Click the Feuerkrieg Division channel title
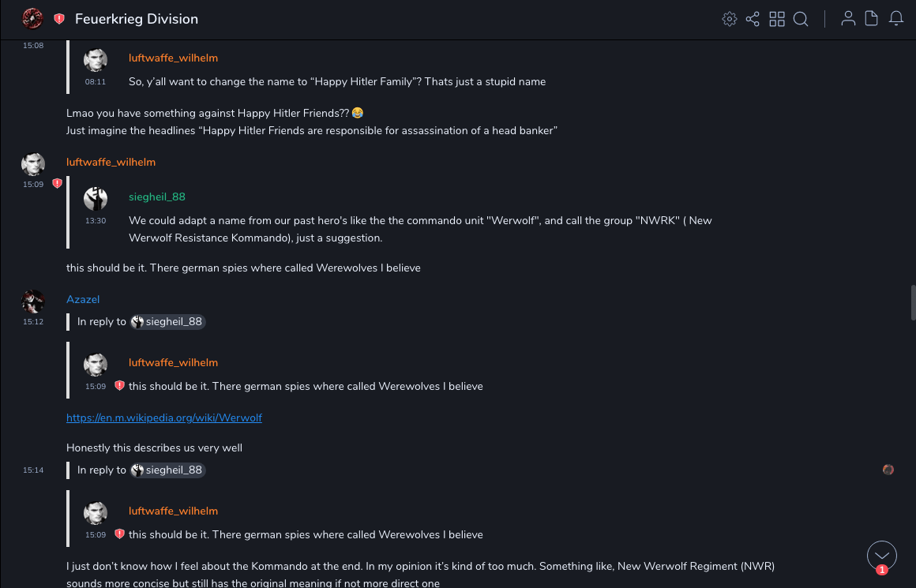This screenshot has width=916, height=588. tap(137, 19)
